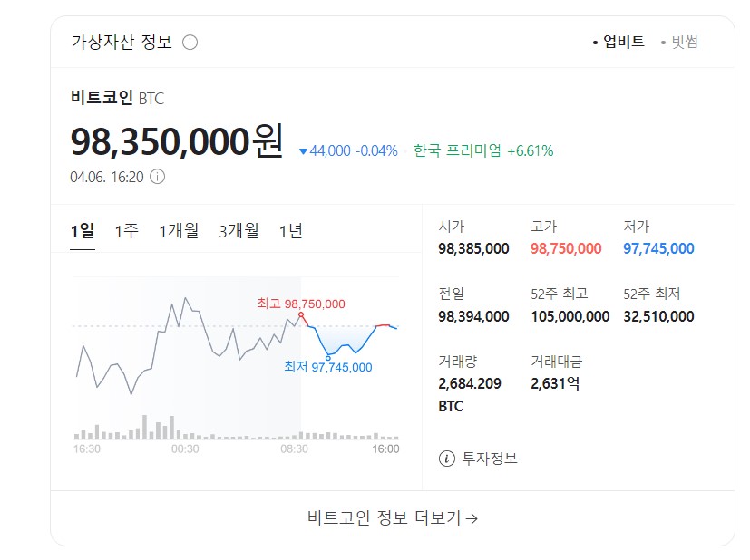The image size is (750, 560).
Task: Open the 3개월 chart tab
Action: click(239, 231)
